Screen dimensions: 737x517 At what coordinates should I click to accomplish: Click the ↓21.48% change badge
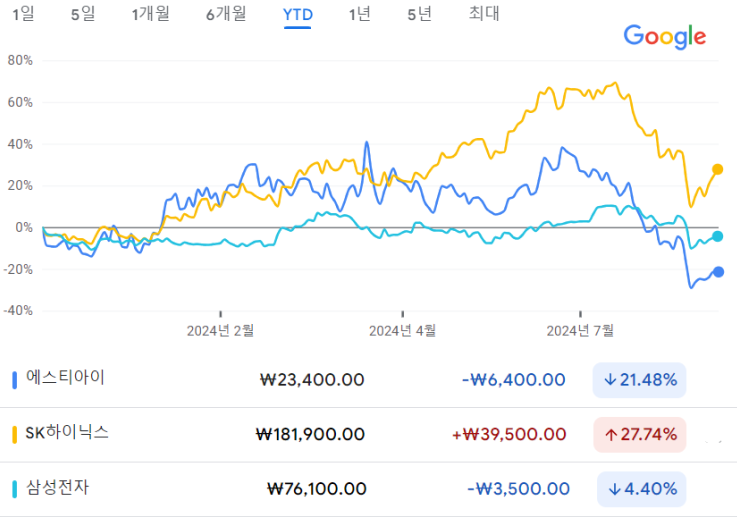[639, 380]
